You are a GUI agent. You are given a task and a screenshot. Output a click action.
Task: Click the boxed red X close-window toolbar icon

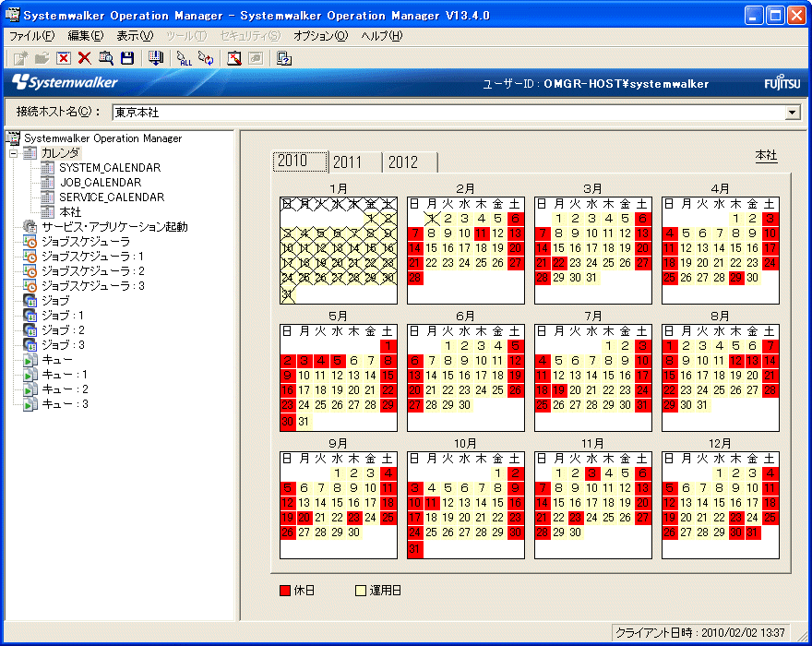(64, 58)
